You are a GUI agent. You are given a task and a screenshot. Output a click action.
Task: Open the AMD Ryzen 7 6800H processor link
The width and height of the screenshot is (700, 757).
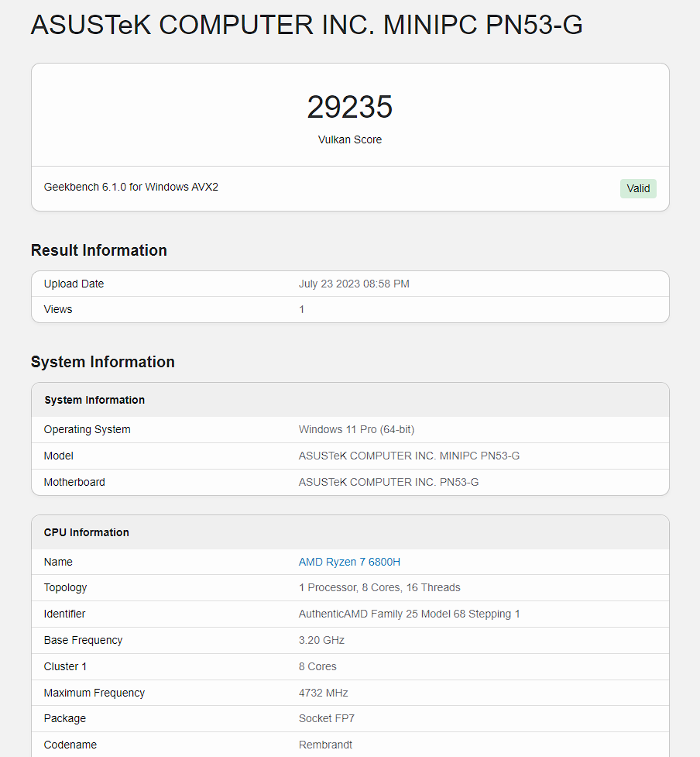click(349, 562)
